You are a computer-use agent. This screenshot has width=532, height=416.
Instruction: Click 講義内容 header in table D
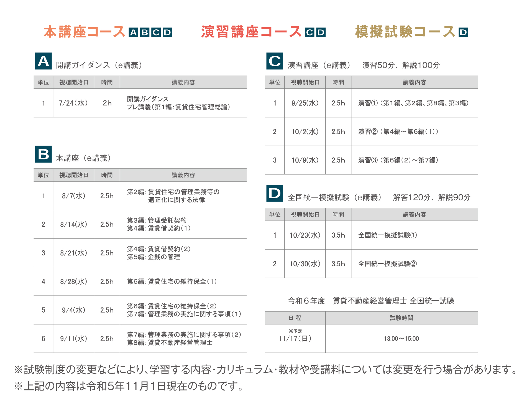click(415, 214)
